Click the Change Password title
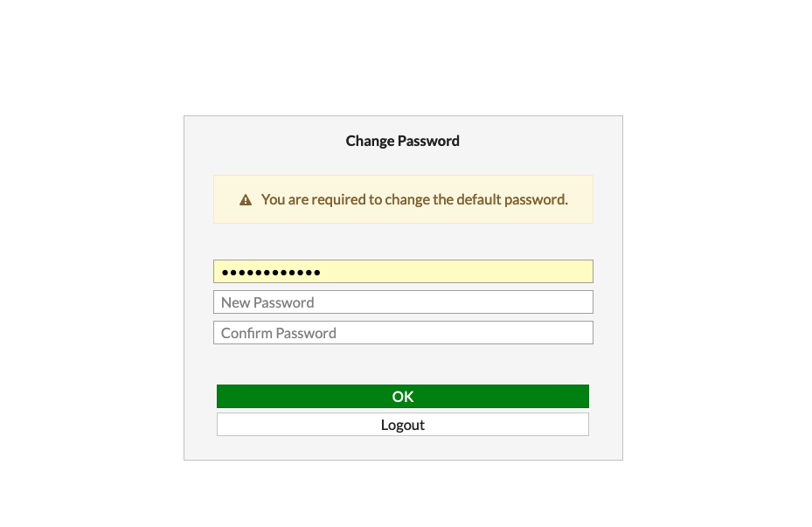 pos(402,141)
